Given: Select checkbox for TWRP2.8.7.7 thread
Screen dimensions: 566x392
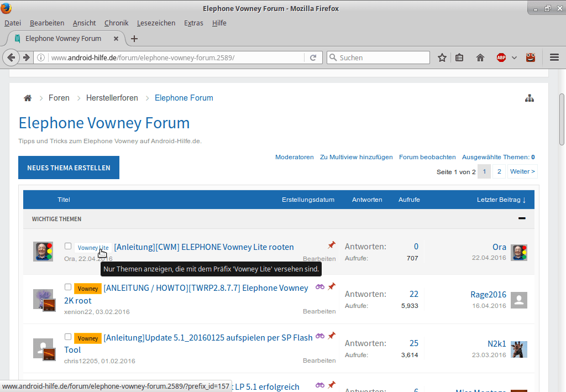Looking at the screenshot, I should point(68,287).
